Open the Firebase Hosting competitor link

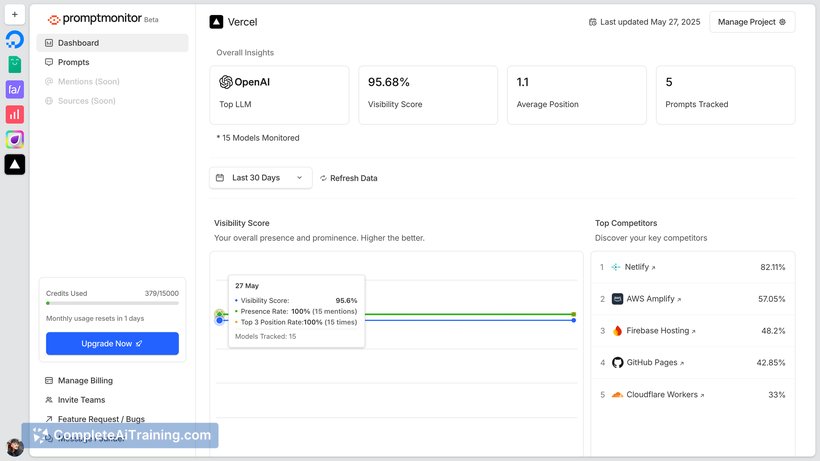point(661,331)
